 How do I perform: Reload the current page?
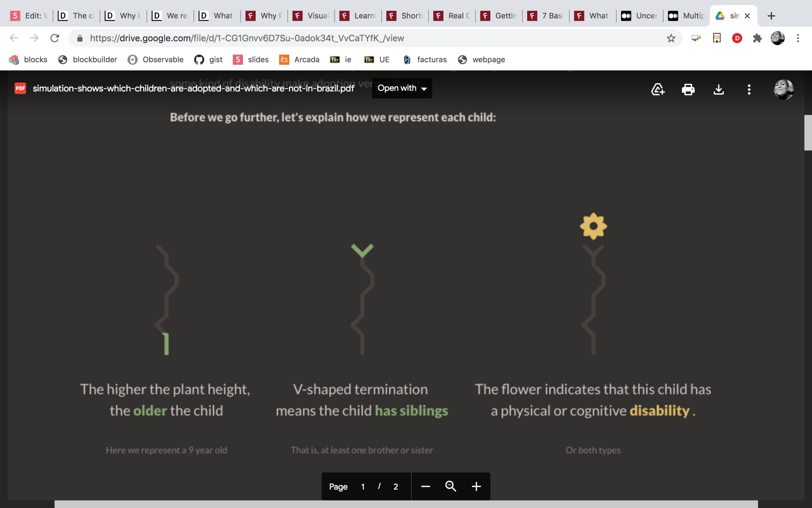pyautogui.click(x=55, y=38)
